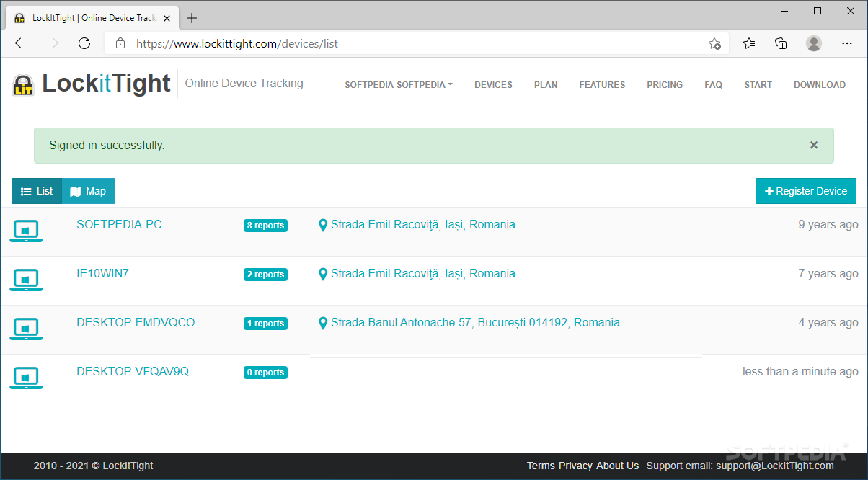Open the DOWNLOAD menu item
Image resolution: width=868 pixels, height=480 pixels.
pos(820,85)
